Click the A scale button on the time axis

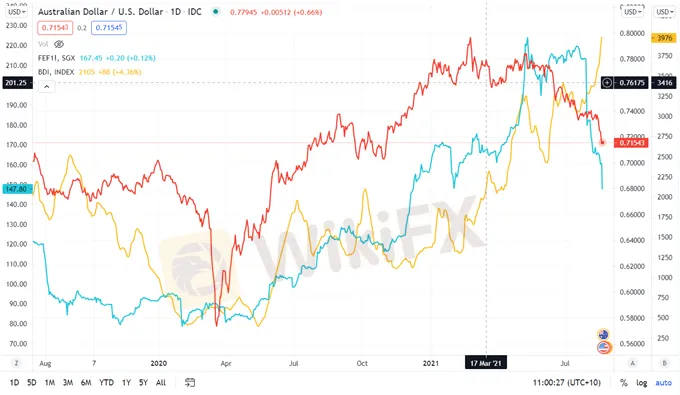(632, 363)
